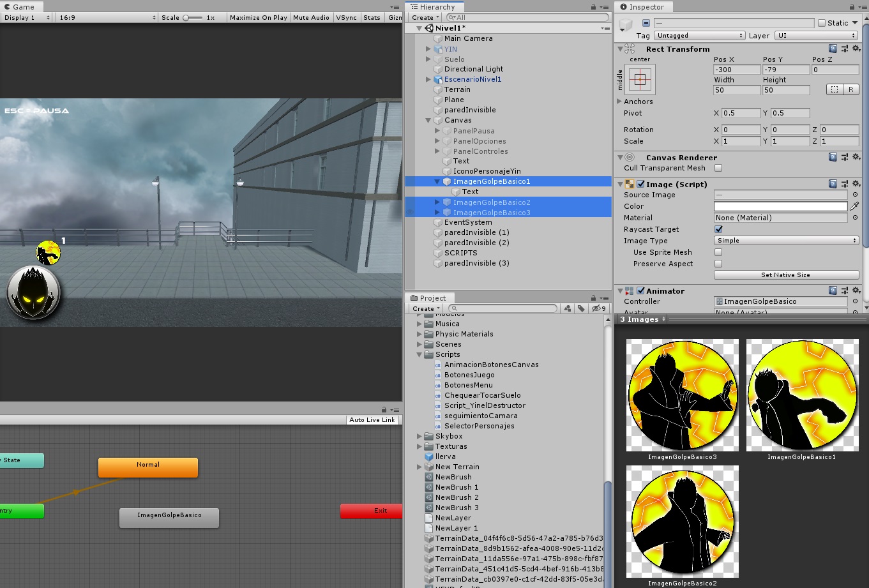Lock the Project panel
Image resolution: width=869 pixels, height=588 pixels.
point(593,298)
